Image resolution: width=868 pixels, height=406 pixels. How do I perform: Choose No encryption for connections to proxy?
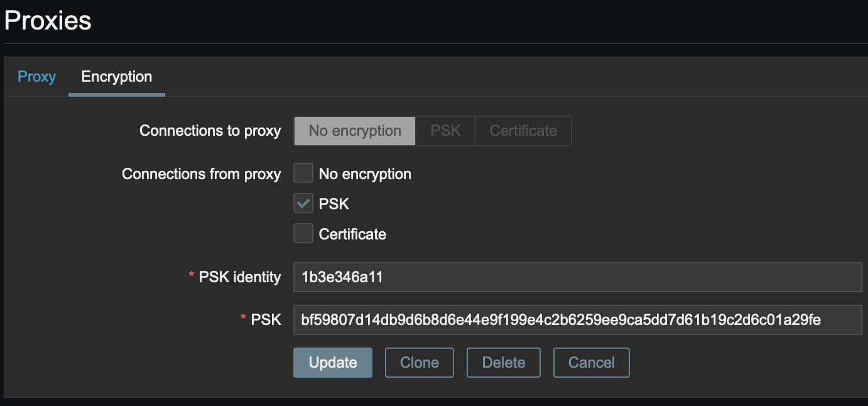coord(355,131)
